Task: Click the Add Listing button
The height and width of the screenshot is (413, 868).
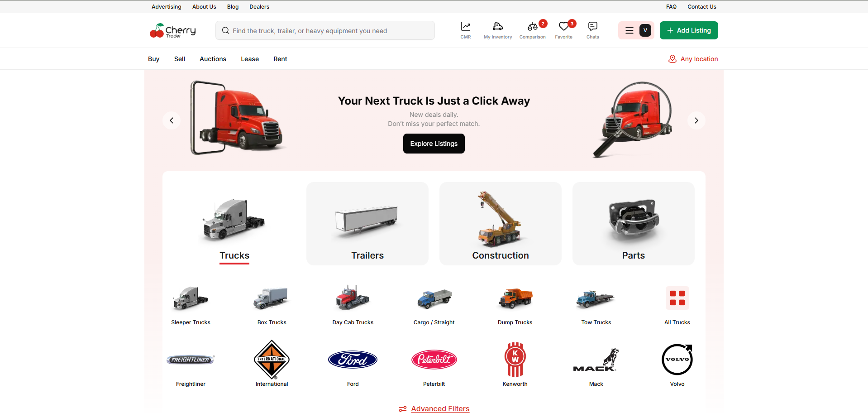Action: (688, 30)
